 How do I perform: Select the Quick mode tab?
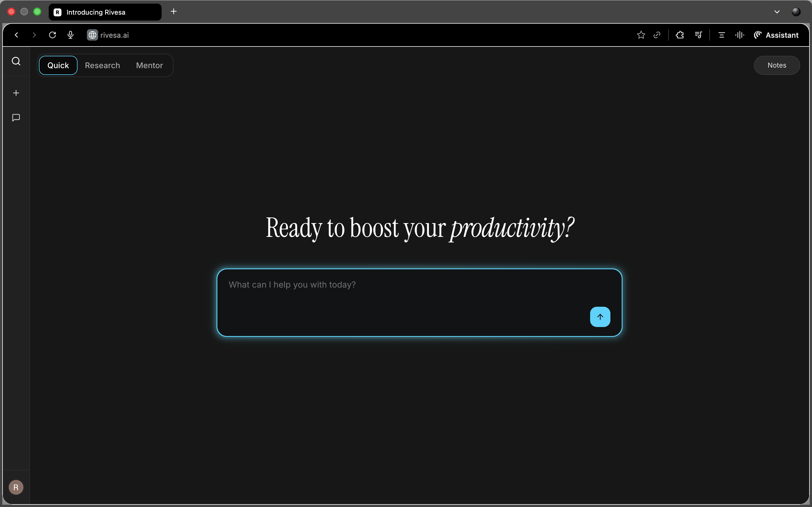coord(58,65)
